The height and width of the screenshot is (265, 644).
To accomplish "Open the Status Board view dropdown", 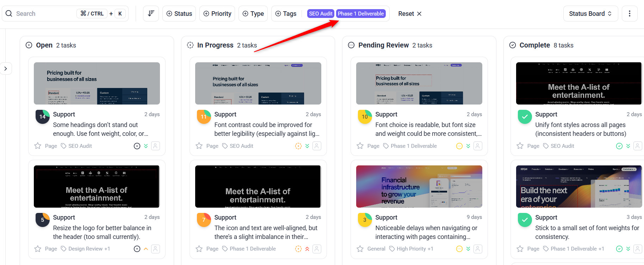I will tap(590, 14).
